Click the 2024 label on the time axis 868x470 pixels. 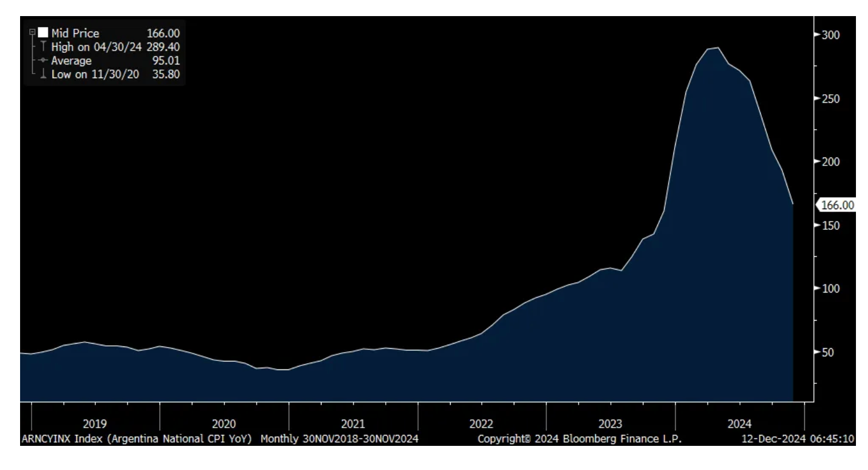coord(739,424)
